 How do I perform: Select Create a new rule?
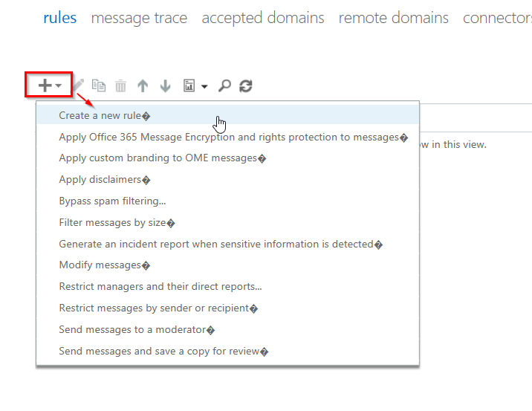click(104, 115)
